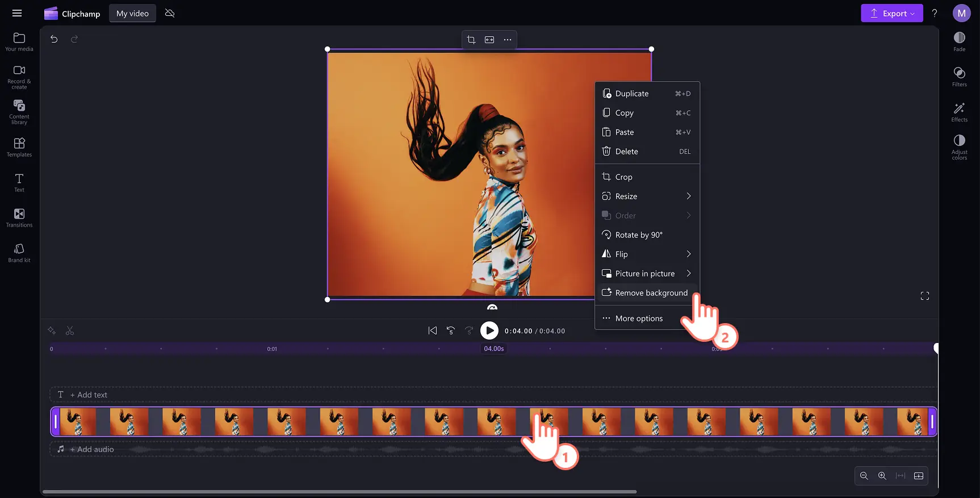Screen dimensions: 980x498
Task: Expand Picture in picture submenu
Action: 647,274
